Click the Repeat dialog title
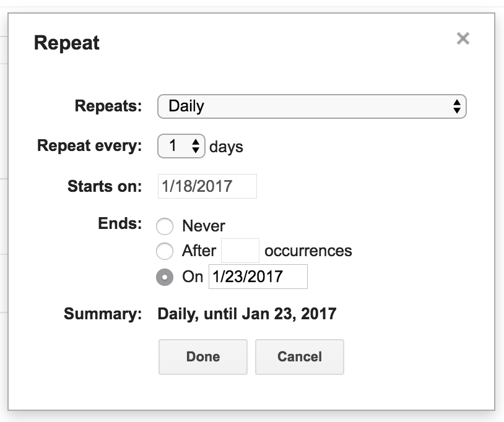Image resolution: width=504 pixels, height=422 pixels. [x=67, y=43]
